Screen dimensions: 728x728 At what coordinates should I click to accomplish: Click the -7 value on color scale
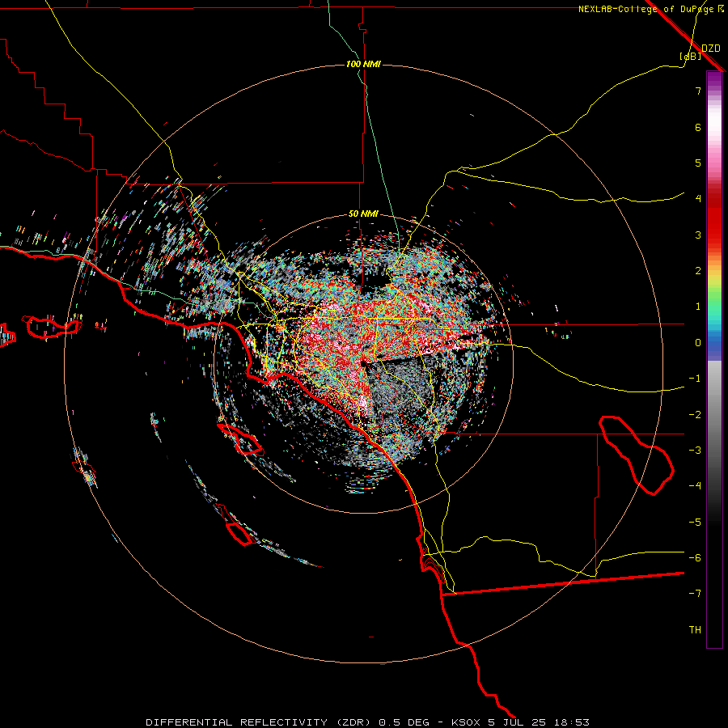(x=695, y=593)
